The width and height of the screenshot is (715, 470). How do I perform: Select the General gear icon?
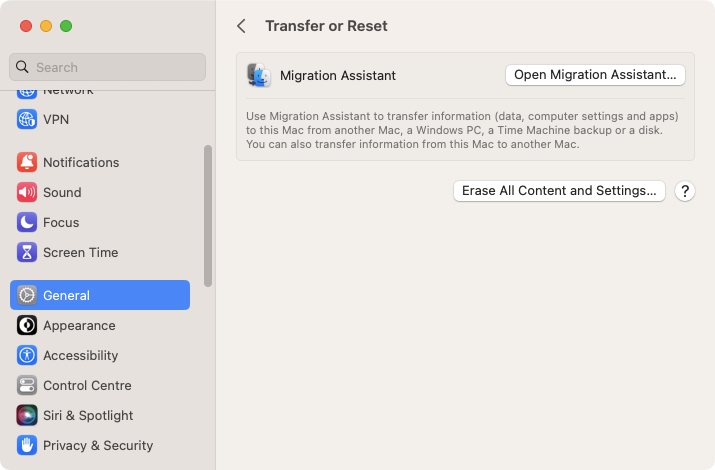coord(27,295)
